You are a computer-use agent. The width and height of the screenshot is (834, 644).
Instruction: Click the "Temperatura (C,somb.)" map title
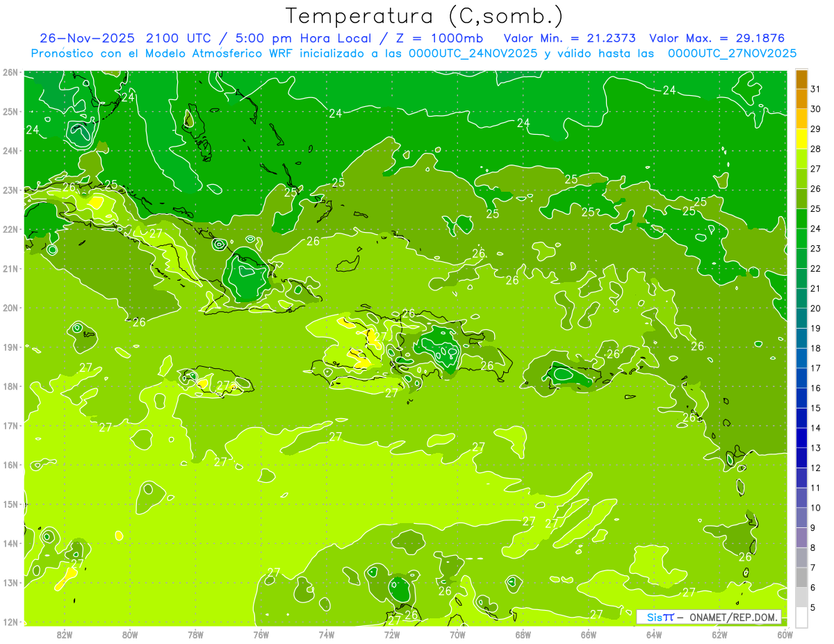point(425,16)
